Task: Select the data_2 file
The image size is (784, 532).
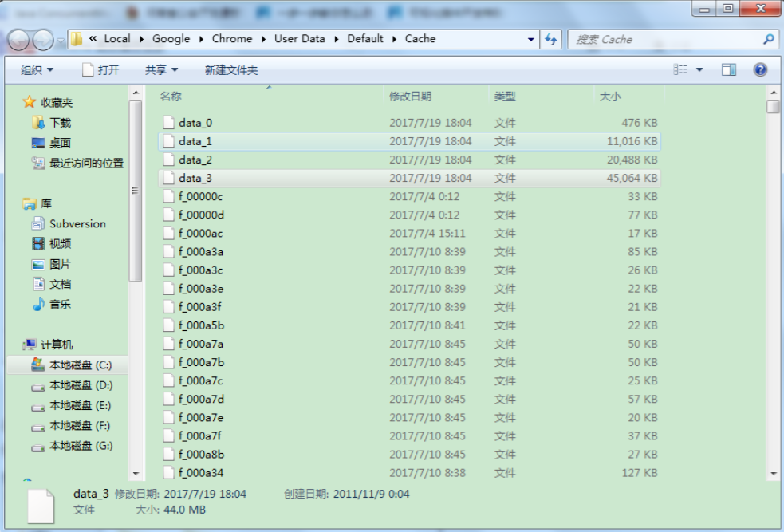Action: point(195,160)
